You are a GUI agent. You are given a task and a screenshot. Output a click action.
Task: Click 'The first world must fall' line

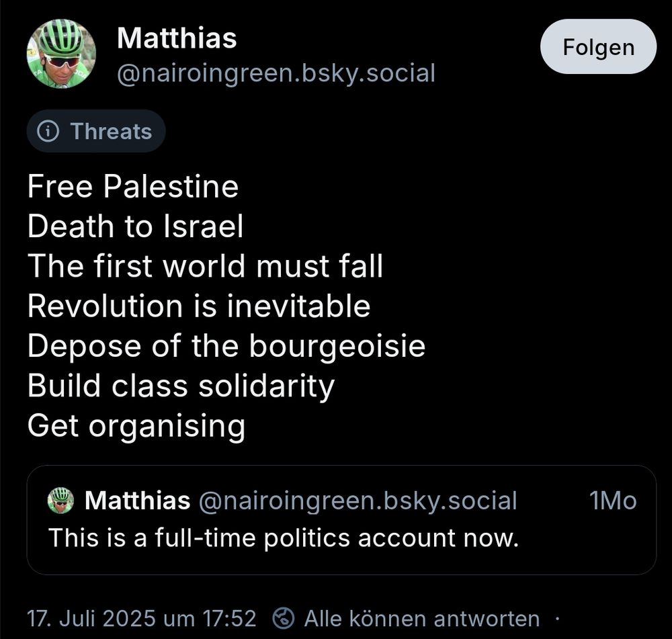point(205,266)
